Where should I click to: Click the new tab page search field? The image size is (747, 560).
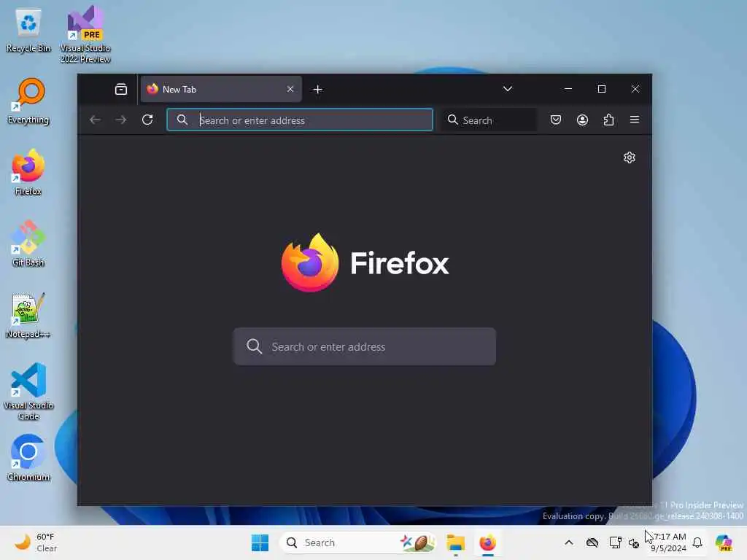coord(365,346)
